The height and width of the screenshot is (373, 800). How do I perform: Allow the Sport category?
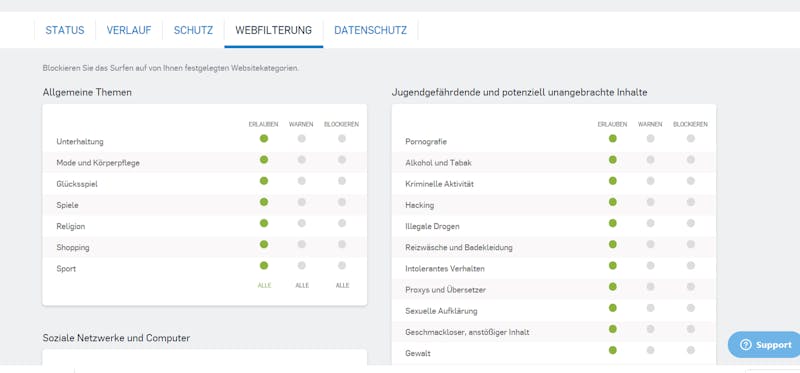pyautogui.click(x=264, y=265)
